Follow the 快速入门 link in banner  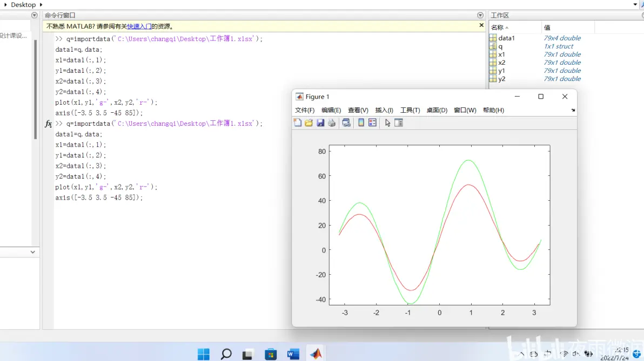tap(139, 26)
